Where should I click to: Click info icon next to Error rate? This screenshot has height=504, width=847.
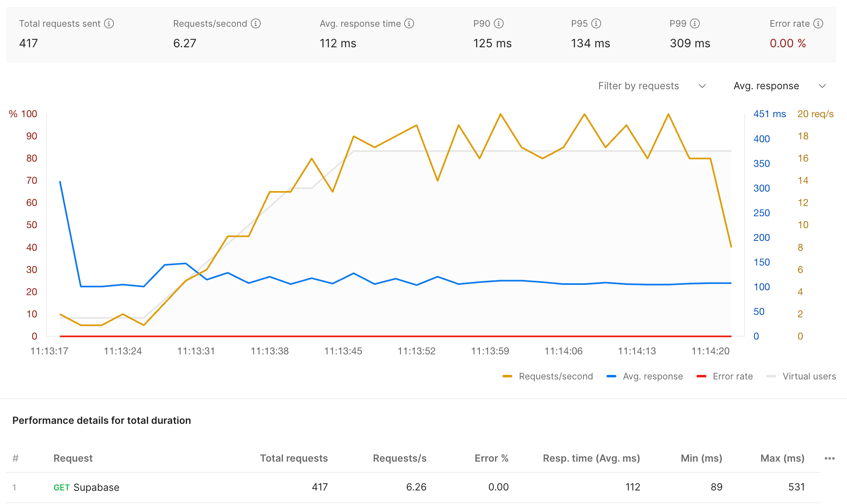click(x=818, y=23)
